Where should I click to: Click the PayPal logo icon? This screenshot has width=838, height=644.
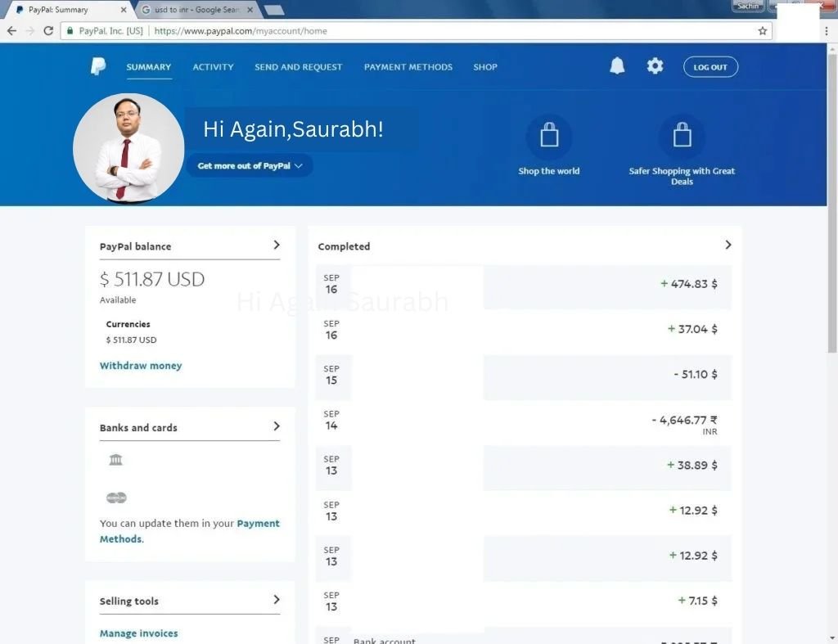98,66
